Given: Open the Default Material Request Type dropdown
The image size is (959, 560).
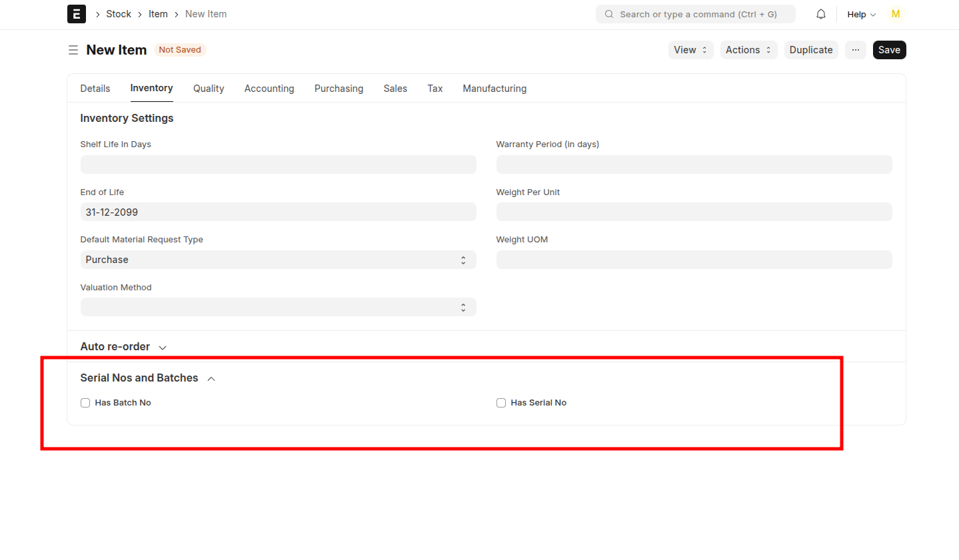Looking at the screenshot, I should (x=279, y=260).
